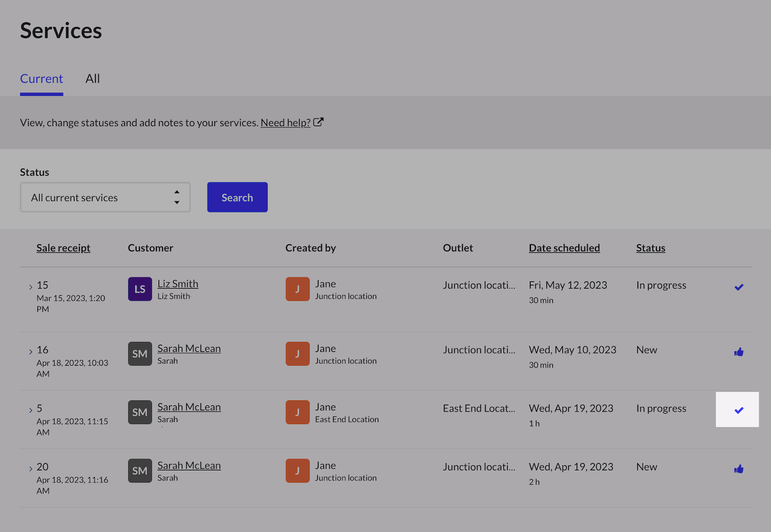Click the thumbs-up icon for receipt 16
771x532 pixels.
(x=739, y=352)
